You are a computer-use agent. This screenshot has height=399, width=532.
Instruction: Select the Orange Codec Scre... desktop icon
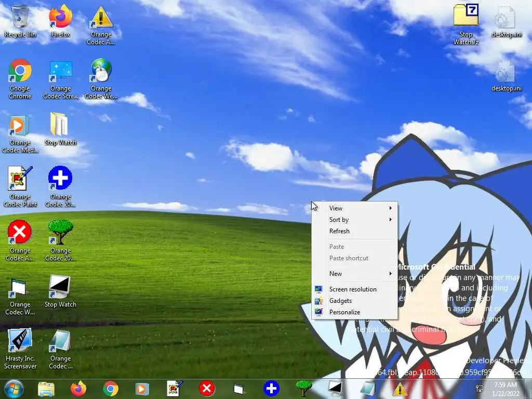[x=60, y=79]
